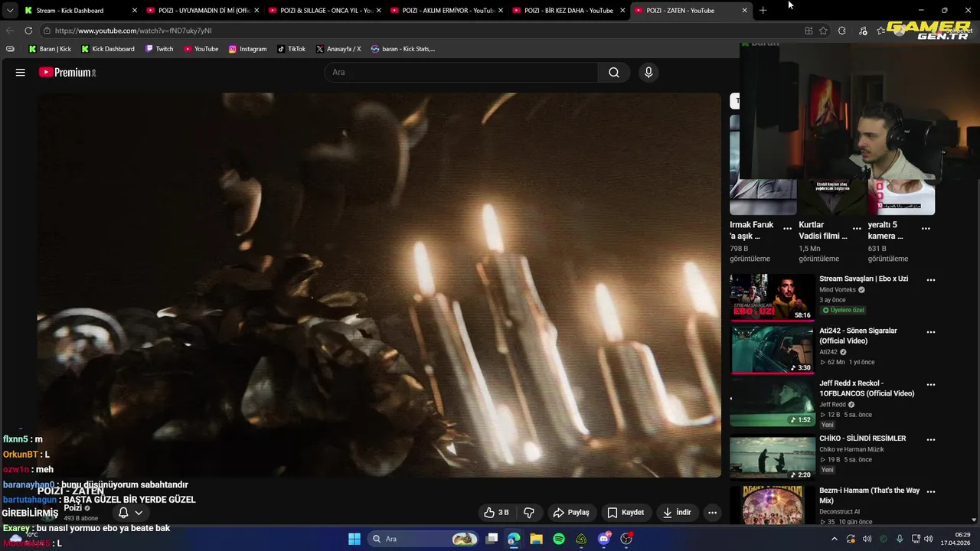Image resolution: width=980 pixels, height=551 pixels.
Task: Open options for Ati242 - Sönen Sigaralar
Action: point(931,332)
